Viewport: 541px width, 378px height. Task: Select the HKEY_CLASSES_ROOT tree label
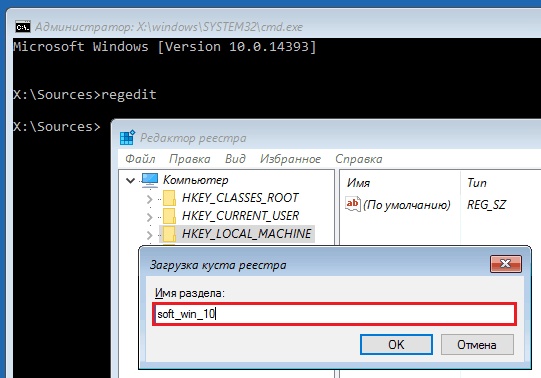tap(240, 198)
